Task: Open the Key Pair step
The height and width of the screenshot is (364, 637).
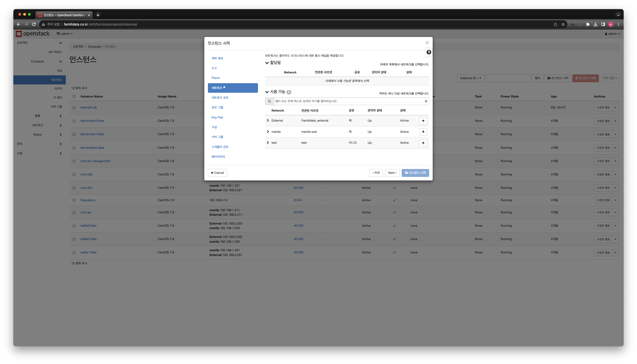Action: click(217, 117)
